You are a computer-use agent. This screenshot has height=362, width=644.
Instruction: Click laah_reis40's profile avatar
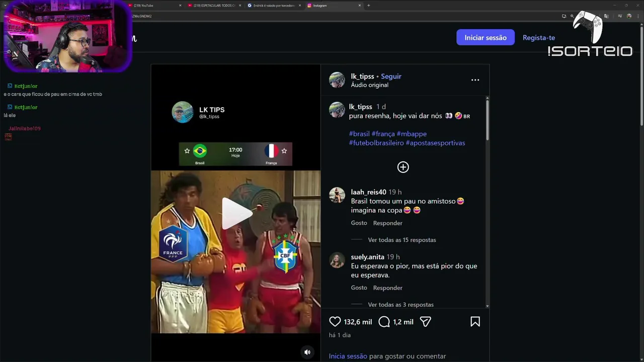click(x=337, y=195)
